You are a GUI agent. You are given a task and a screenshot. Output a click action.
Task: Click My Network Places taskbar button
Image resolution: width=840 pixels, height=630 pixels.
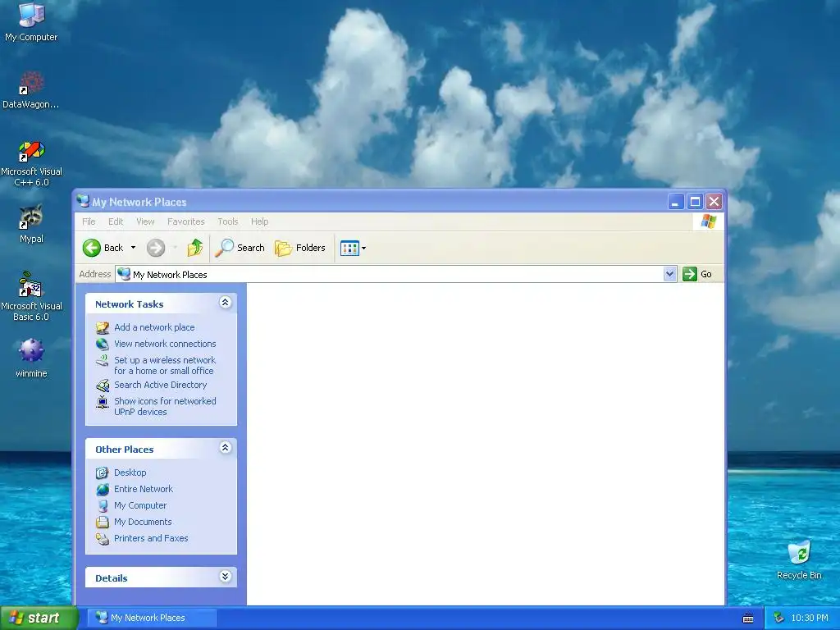[153, 618]
